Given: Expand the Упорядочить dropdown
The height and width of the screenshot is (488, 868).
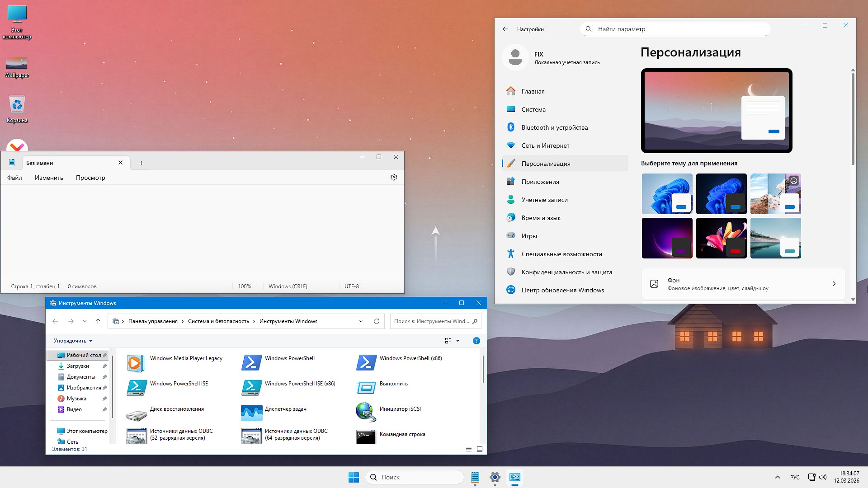Looking at the screenshot, I should (x=72, y=341).
